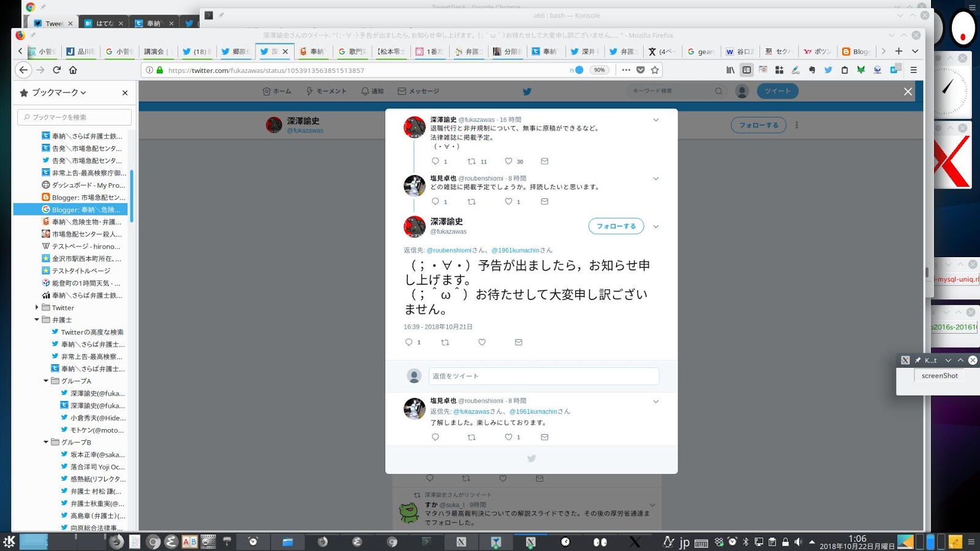
Task: Like the main 16:39 tweet
Action: 482,342
